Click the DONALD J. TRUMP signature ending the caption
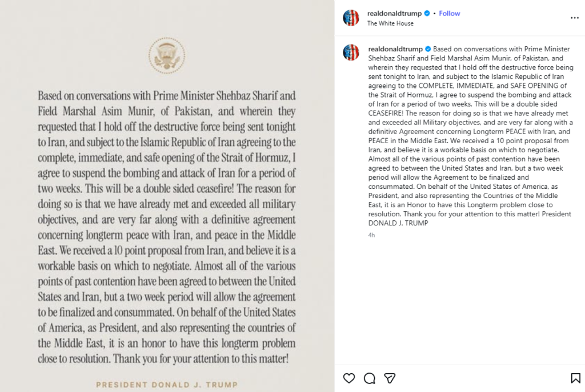The width and height of the screenshot is (585, 392). click(398, 223)
